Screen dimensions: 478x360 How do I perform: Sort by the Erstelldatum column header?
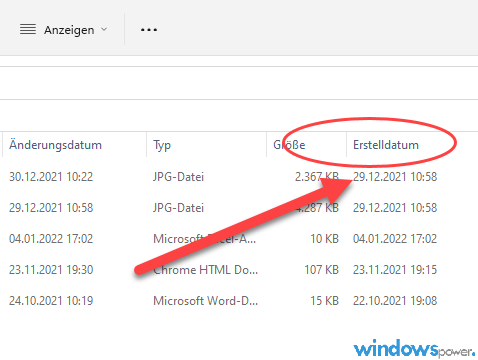386,145
